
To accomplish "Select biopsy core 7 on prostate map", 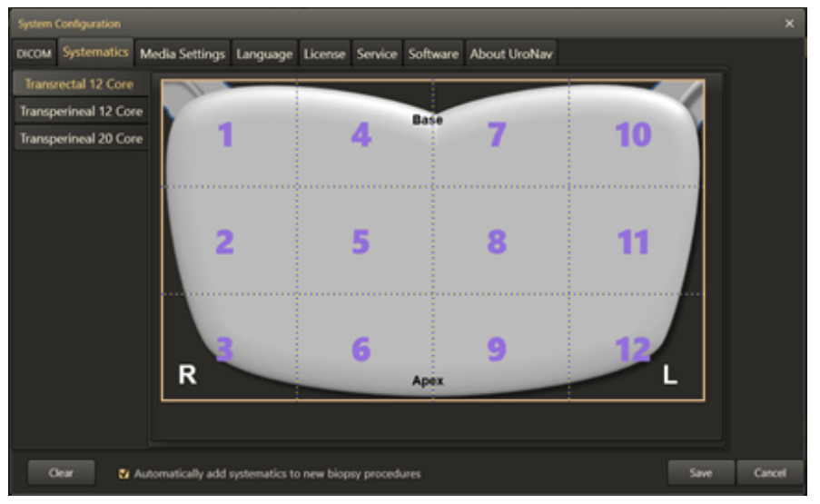I will click(497, 135).
